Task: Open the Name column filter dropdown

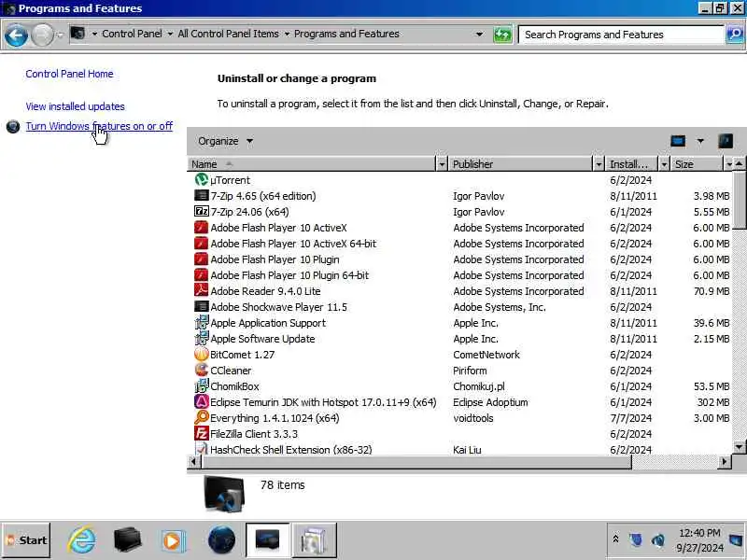Action: point(442,164)
